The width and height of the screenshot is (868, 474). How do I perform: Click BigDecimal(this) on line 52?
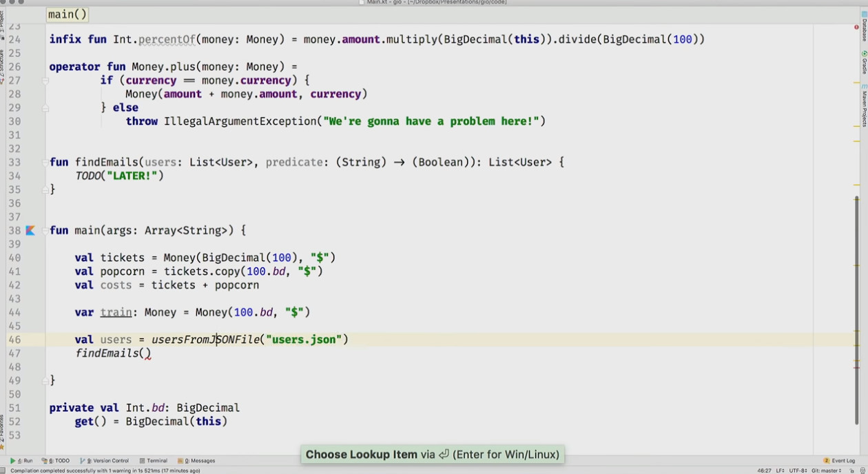coord(176,422)
